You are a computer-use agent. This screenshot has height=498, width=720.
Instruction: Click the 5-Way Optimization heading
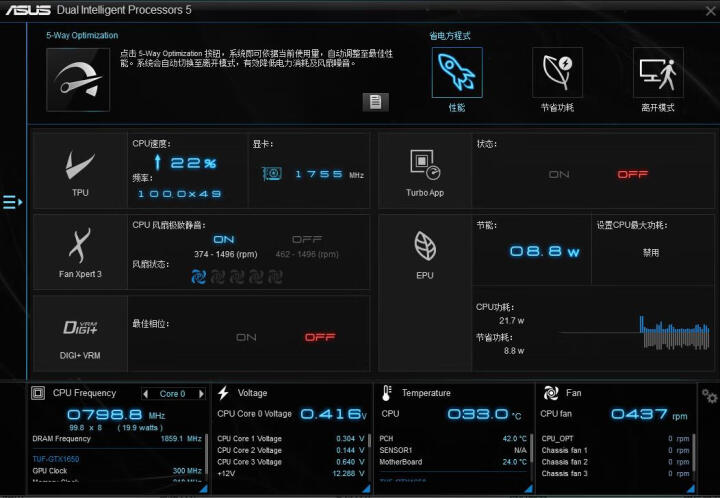82,35
